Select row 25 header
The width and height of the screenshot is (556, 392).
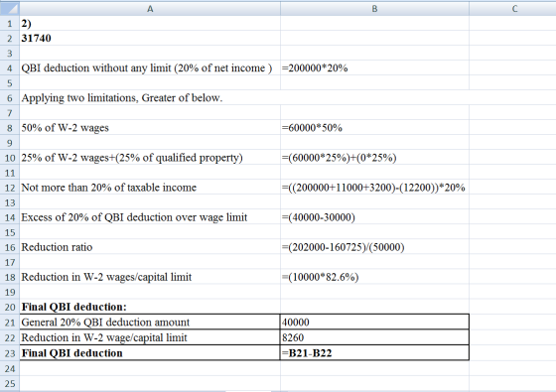pos(10,383)
